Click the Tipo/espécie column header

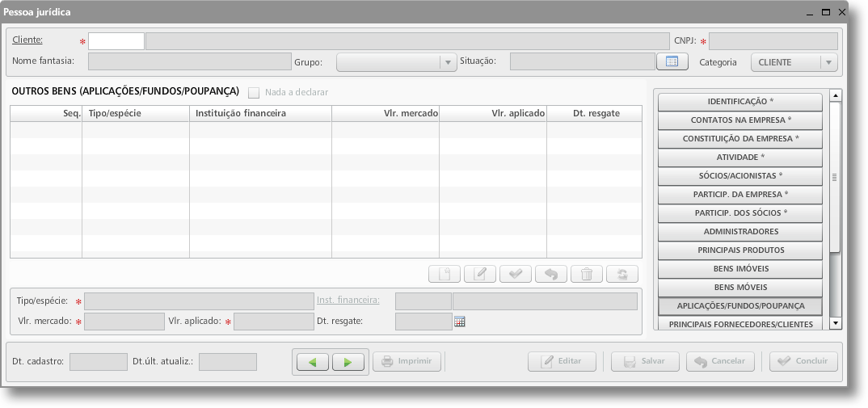(x=136, y=113)
